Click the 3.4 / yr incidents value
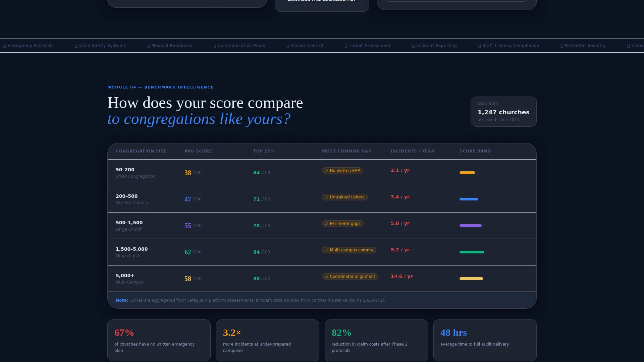Screen dimensions: 644x362 [400, 197]
